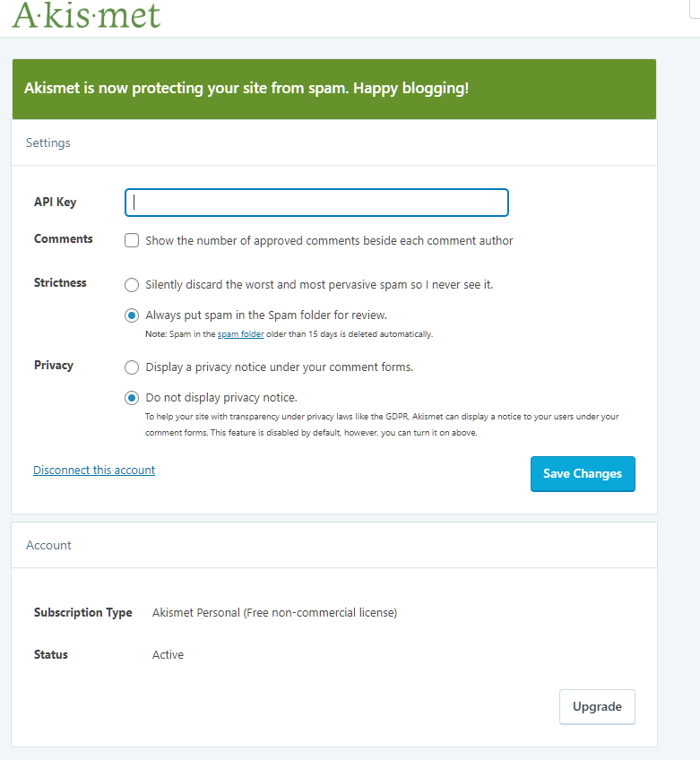The width and height of the screenshot is (700, 760).
Task: Click the Save Changes button
Action: 583,473
